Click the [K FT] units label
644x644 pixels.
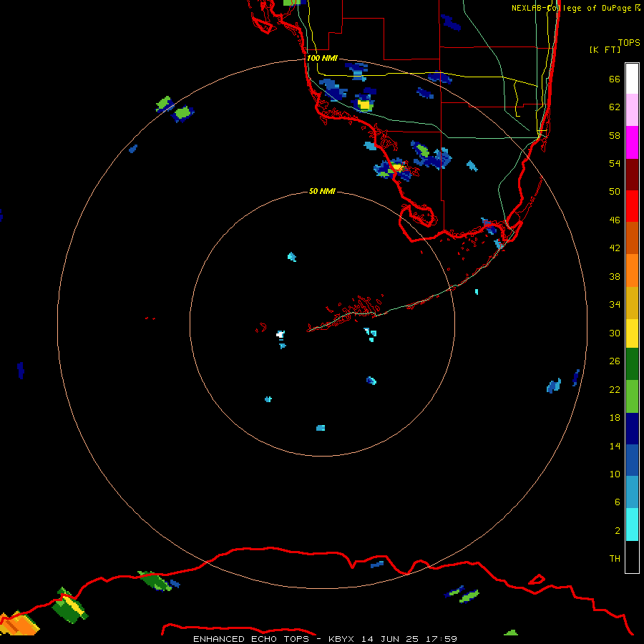point(605,49)
